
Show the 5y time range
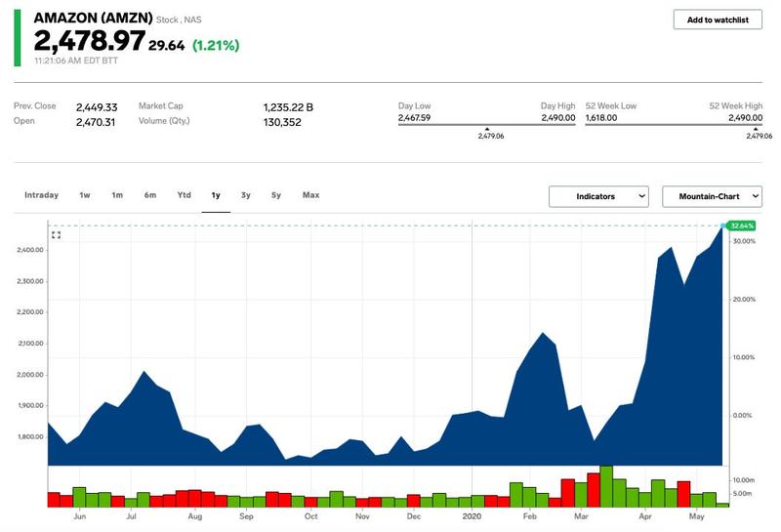pos(276,195)
